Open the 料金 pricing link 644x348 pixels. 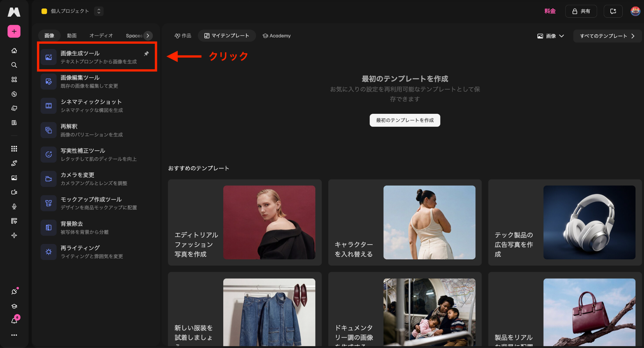[550, 11]
